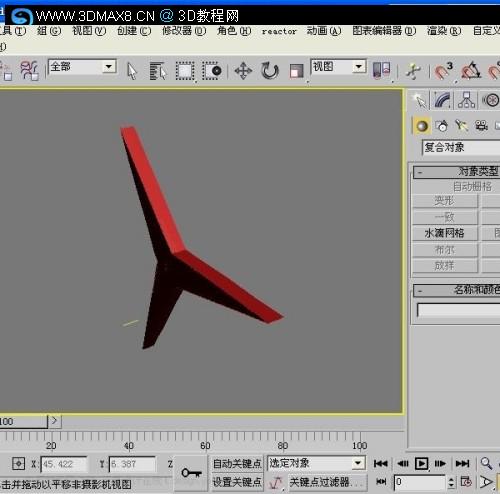This screenshot has width=500, height=494.
Task: Click the Bind to Space Warp icon
Action: (30, 71)
